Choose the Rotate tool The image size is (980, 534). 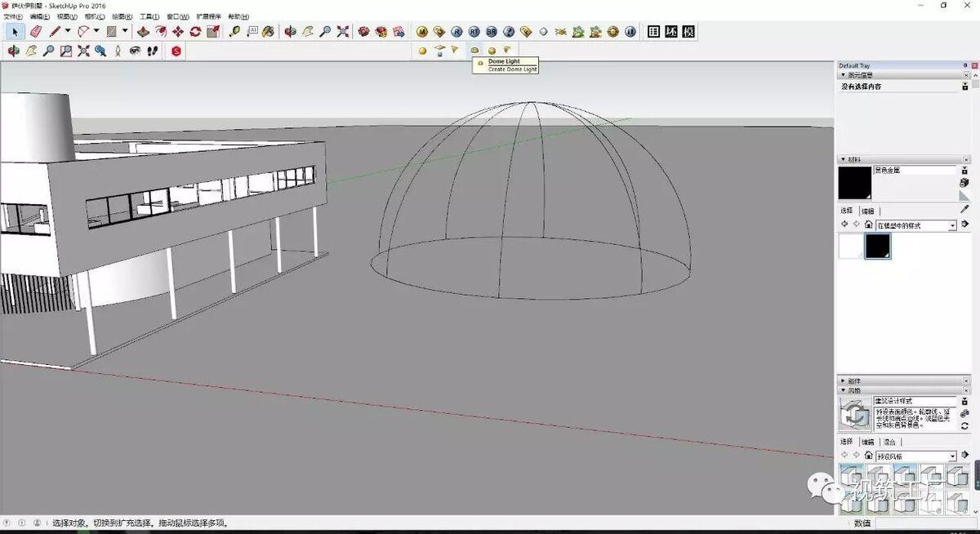click(x=195, y=32)
